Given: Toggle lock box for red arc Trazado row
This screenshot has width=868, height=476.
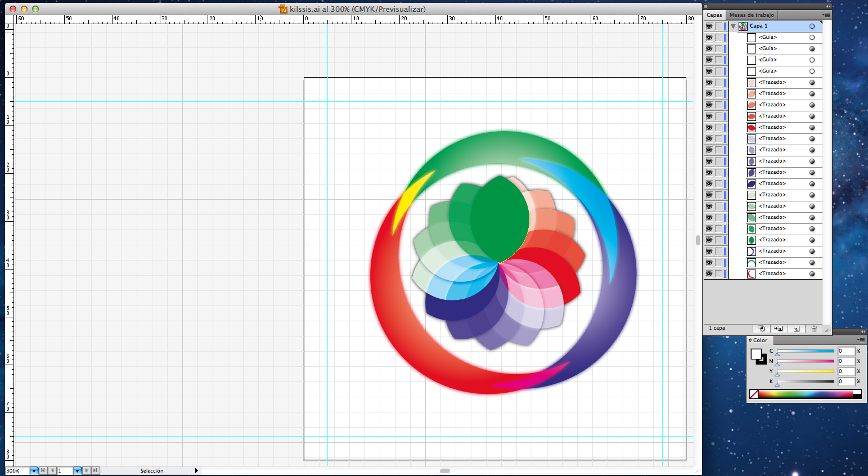Looking at the screenshot, I should [x=718, y=273].
